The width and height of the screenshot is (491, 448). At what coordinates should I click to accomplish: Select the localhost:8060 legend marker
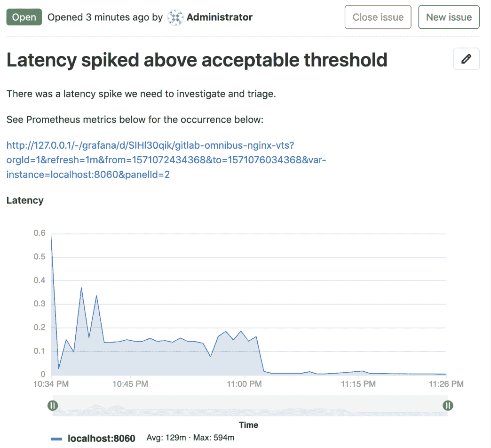[x=56, y=438]
